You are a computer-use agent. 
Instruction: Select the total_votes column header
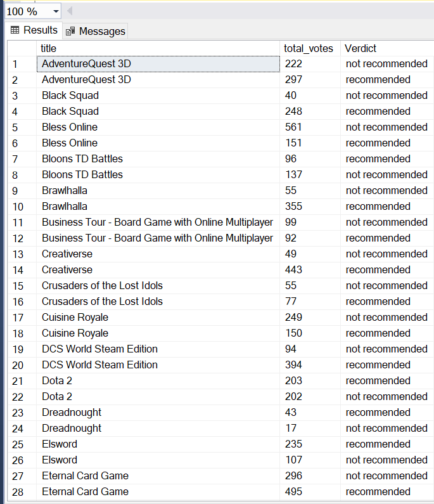[x=310, y=49]
